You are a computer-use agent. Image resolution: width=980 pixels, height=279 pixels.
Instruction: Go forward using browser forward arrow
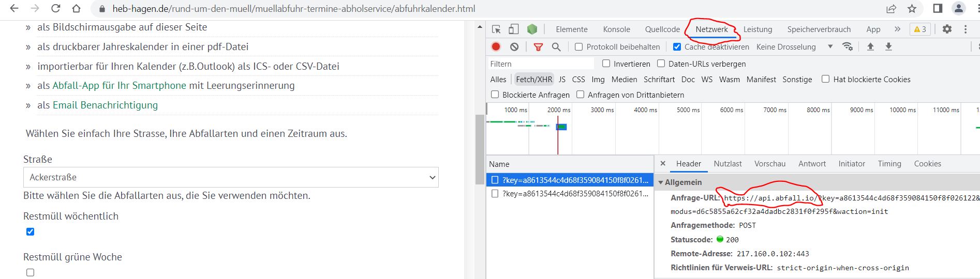tap(35, 9)
